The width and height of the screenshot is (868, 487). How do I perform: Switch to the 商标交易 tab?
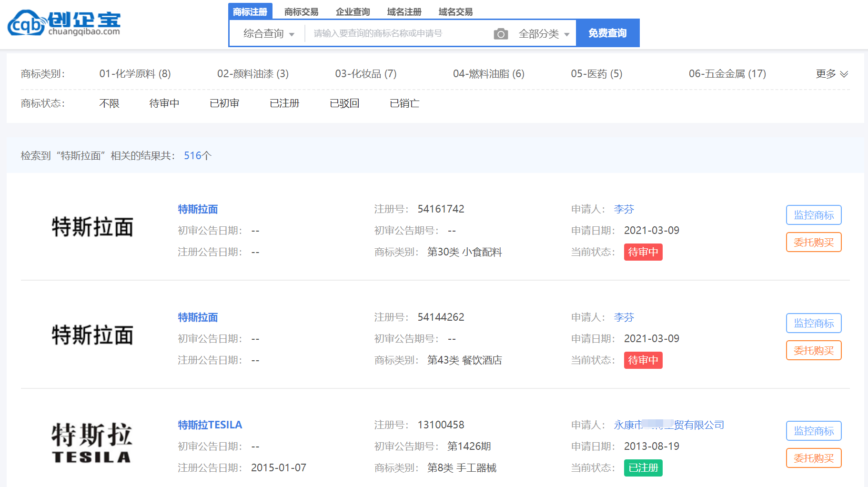click(x=301, y=12)
